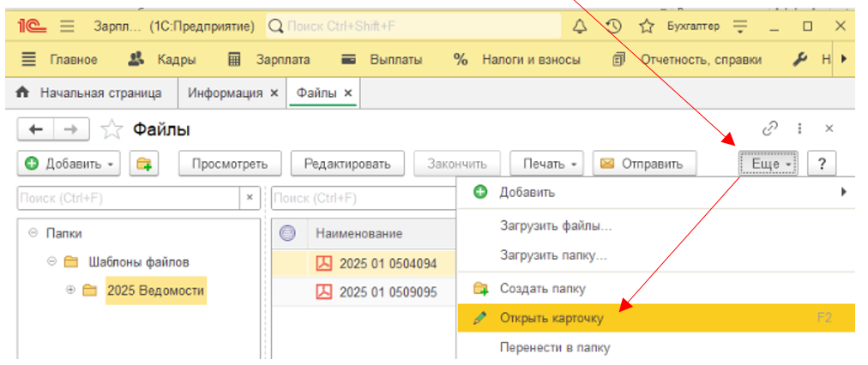Click the files list search field
The image size is (868, 365).
[364, 197]
